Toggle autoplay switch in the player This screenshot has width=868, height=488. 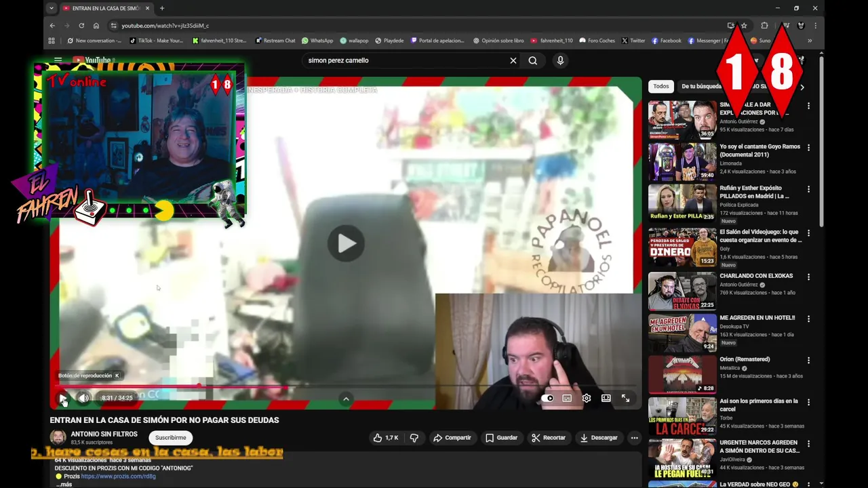click(547, 398)
